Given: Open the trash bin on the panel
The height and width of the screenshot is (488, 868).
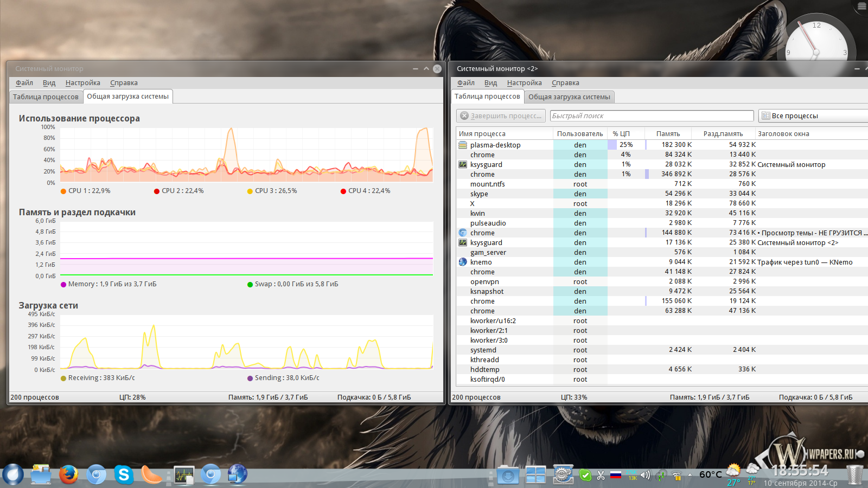Looking at the screenshot, I should [854, 475].
